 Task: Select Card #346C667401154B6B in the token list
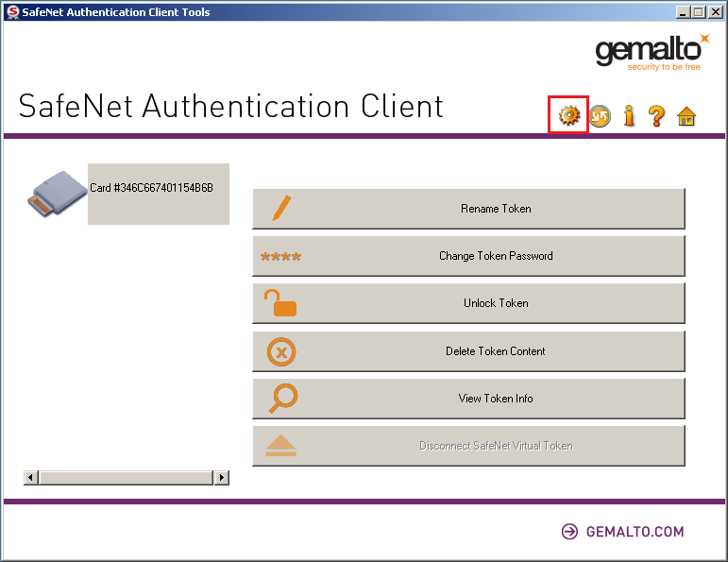151,188
